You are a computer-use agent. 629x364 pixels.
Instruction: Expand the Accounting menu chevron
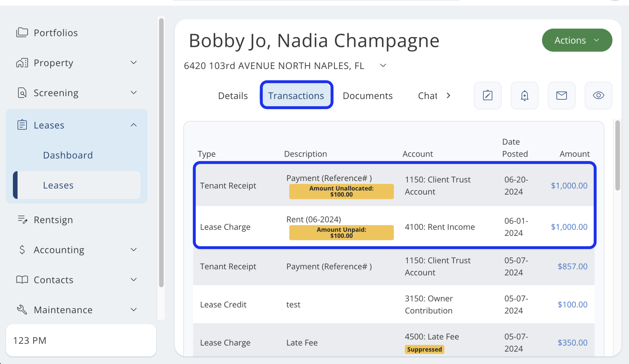click(x=134, y=250)
